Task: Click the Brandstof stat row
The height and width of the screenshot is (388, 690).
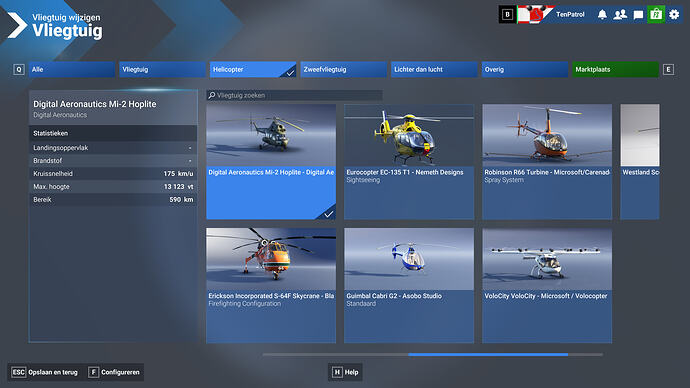Action: [x=113, y=161]
